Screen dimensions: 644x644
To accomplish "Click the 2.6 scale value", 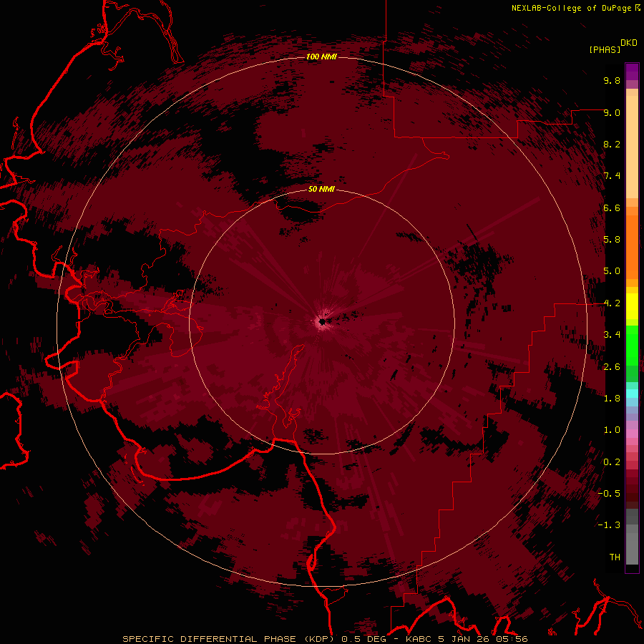I will coord(612,367).
